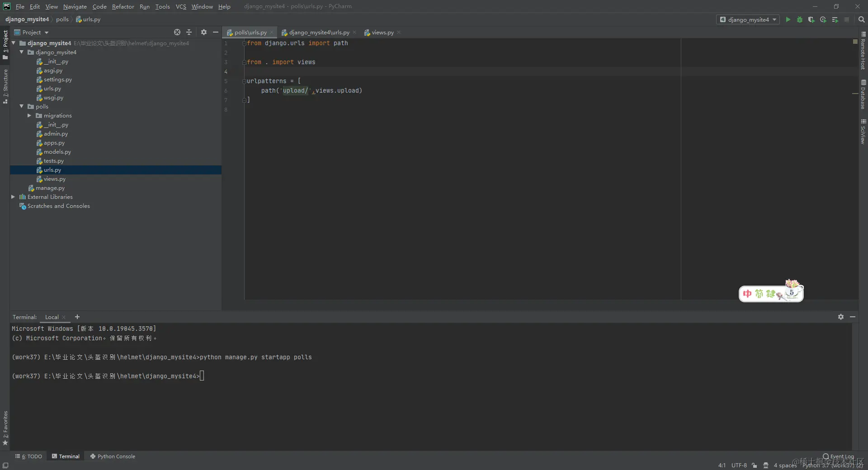This screenshot has width=868, height=470.
Task: Place cursor on views.upload in editor
Action: pos(337,91)
